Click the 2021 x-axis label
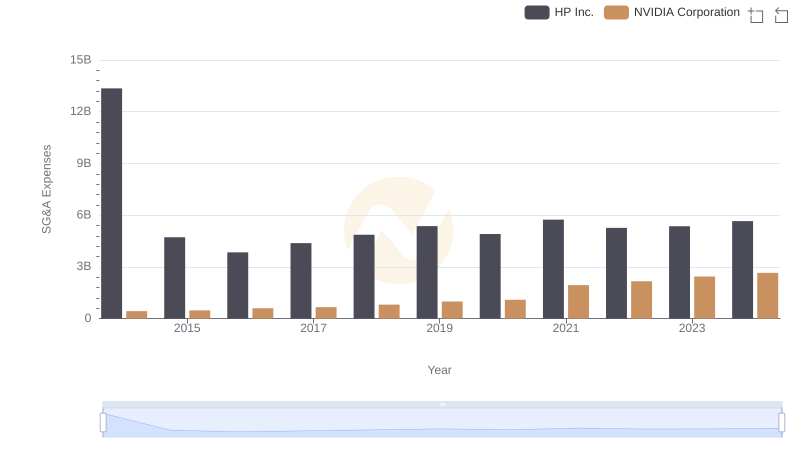 coord(566,328)
